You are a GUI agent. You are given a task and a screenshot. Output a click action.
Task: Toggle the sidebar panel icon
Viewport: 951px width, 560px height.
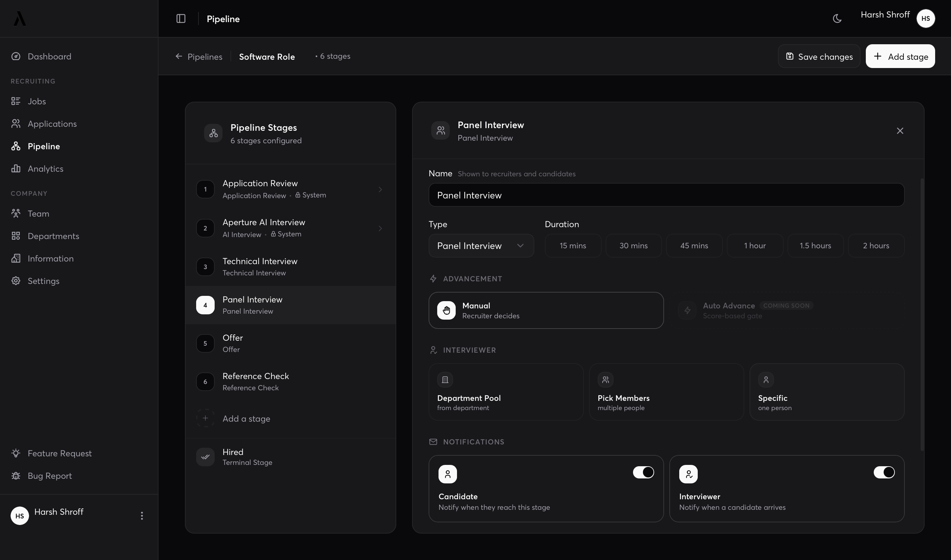pyautogui.click(x=181, y=18)
